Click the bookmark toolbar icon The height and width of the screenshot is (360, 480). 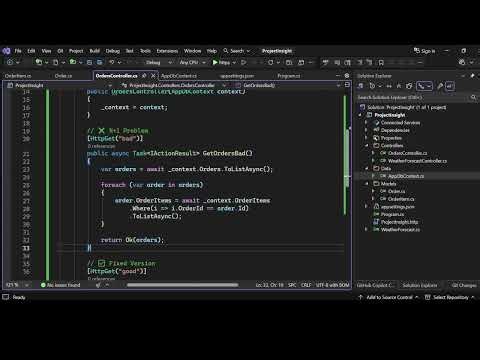pos(381,62)
